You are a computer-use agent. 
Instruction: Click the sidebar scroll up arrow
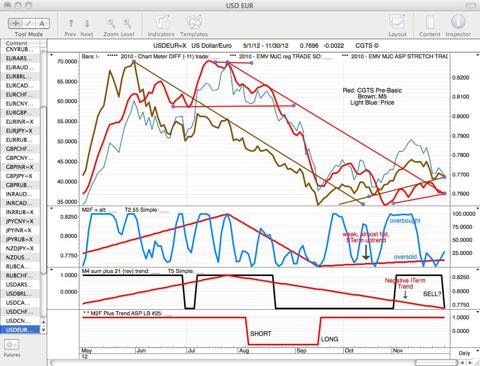click(x=43, y=322)
